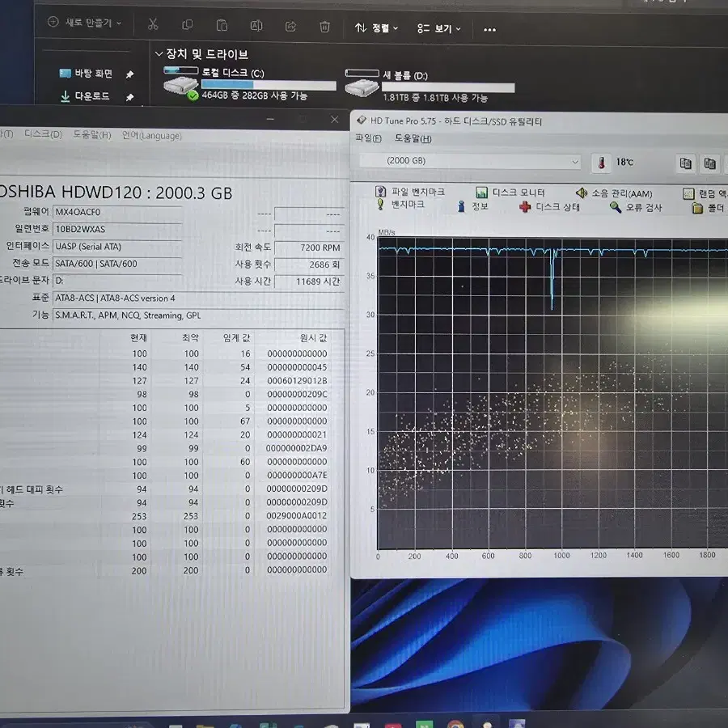Click the power-on hours field 11689 시간
Screen dimensions: 728x728
[x=309, y=281]
